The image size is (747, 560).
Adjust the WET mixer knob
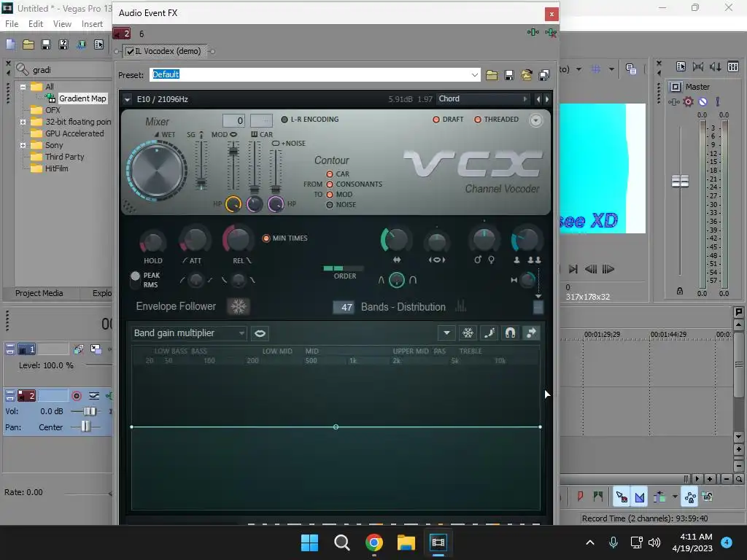[157, 170]
